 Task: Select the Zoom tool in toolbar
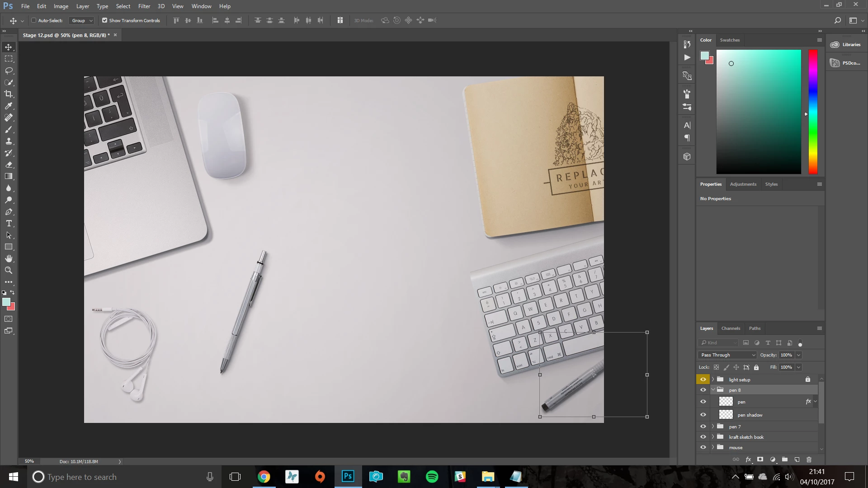[x=9, y=270]
